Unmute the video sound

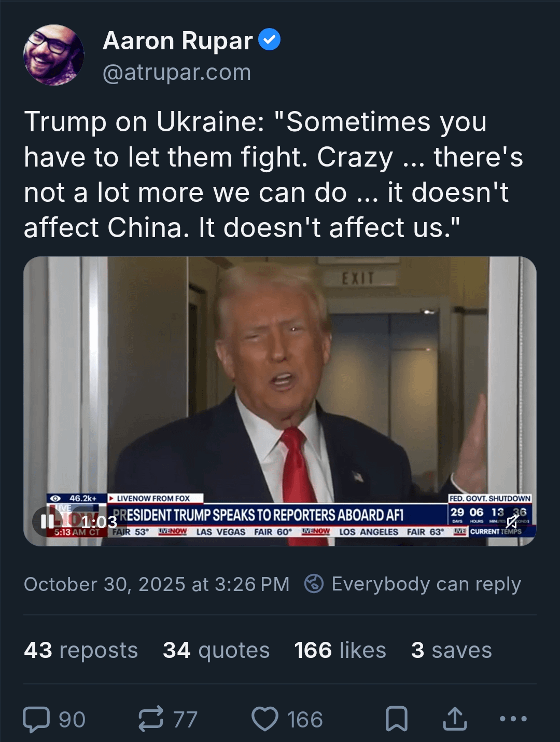click(512, 521)
